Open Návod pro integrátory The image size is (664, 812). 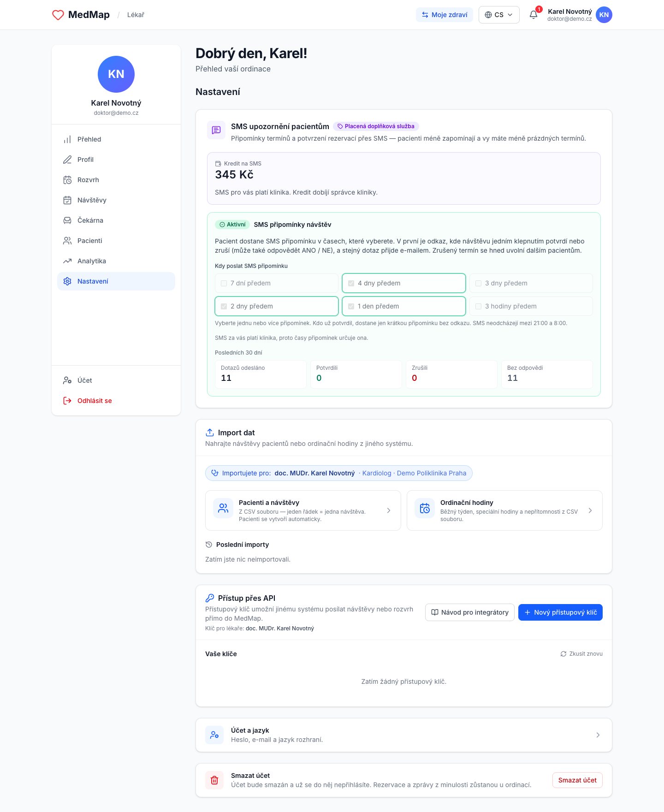(470, 612)
